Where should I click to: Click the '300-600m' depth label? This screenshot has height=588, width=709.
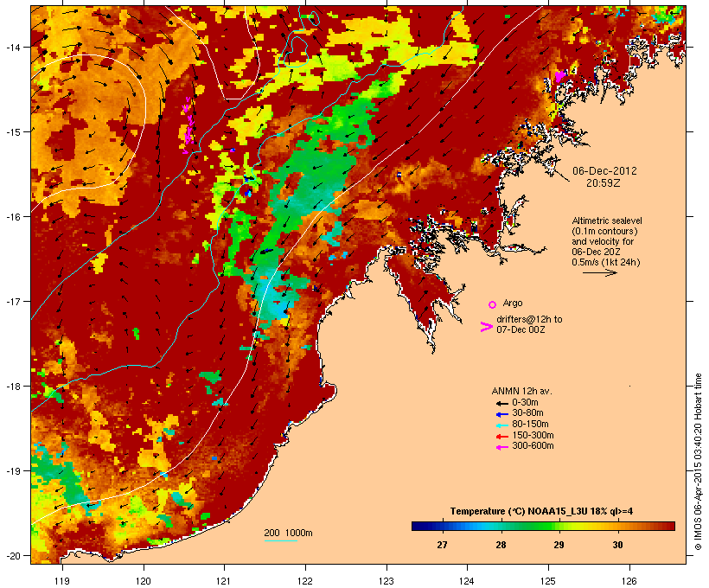(x=533, y=446)
